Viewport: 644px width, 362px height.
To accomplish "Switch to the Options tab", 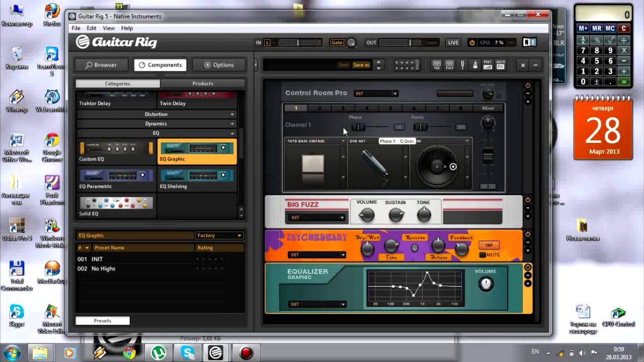I will (x=219, y=65).
